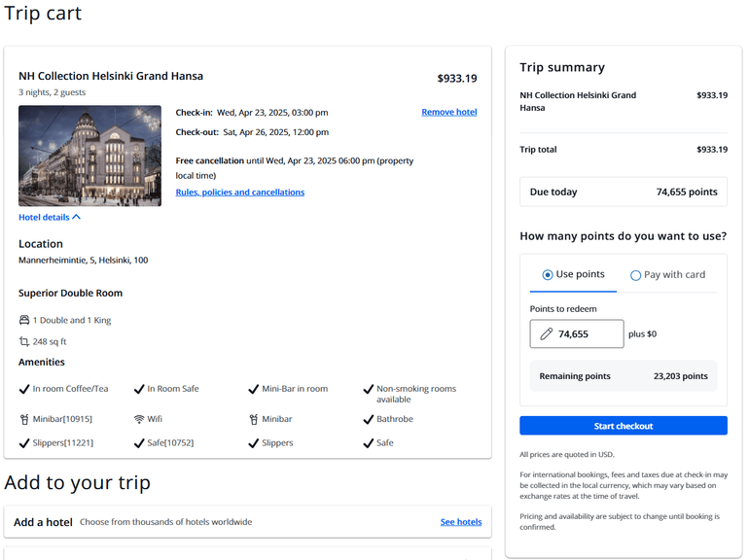Click See hotels to add a hotel
The image size is (749, 560).
[x=460, y=522]
